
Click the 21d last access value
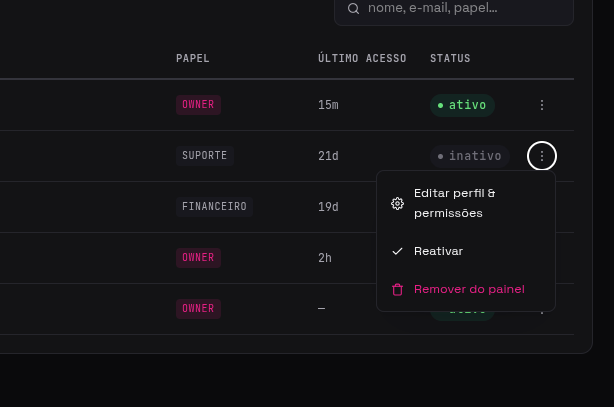[x=328, y=156]
